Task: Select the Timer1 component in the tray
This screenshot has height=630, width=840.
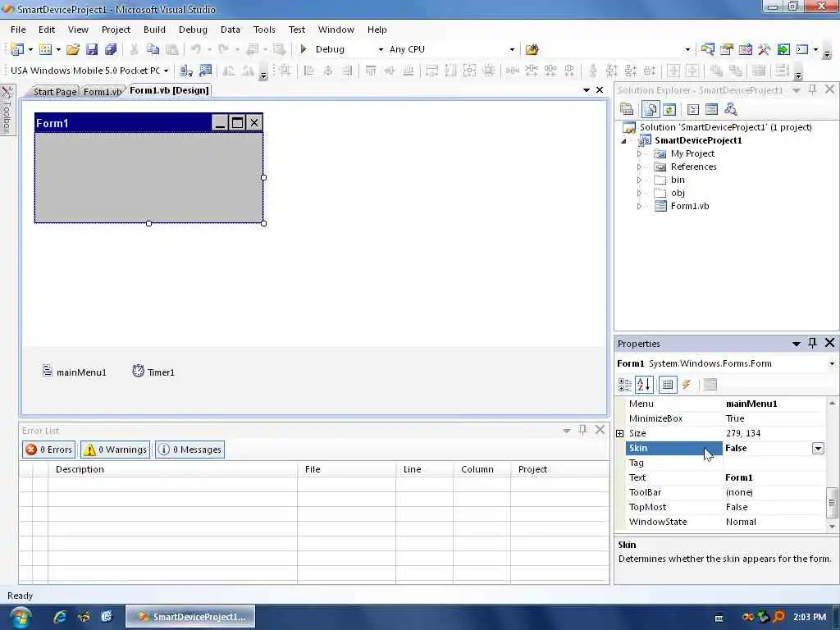Action: pyautogui.click(x=153, y=372)
